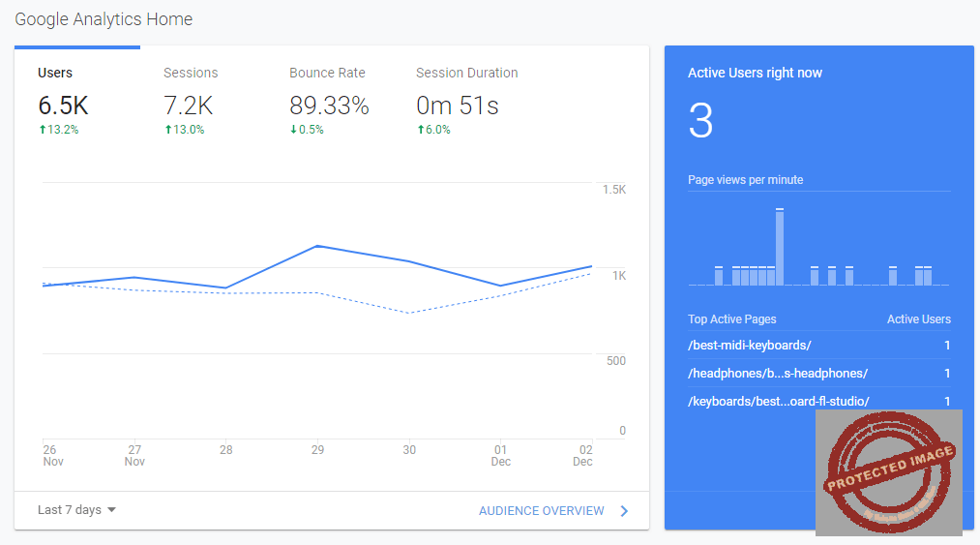Open the /keyboards/best...oard-fl-studio/ page row
Image resolution: width=980 pixels, height=545 pixels.
click(778, 401)
